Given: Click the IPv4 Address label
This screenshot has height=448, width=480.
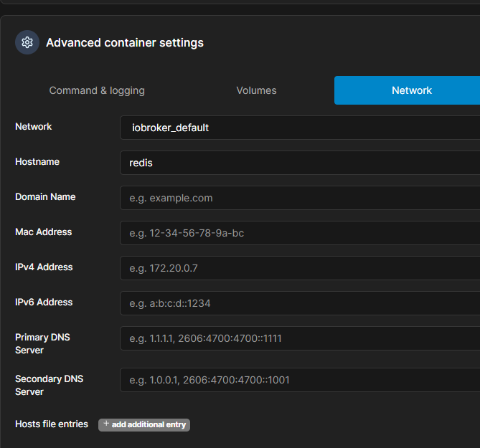Looking at the screenshot, I should point(44,267).
